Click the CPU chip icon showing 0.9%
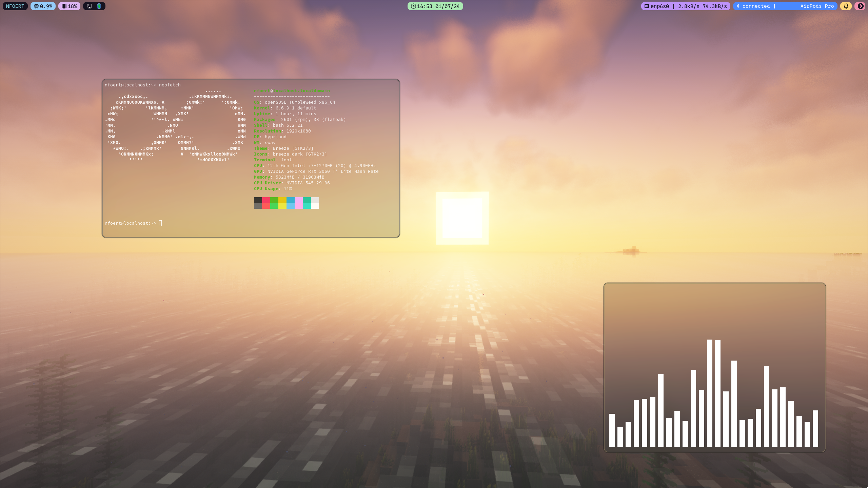 click(36, 6)
